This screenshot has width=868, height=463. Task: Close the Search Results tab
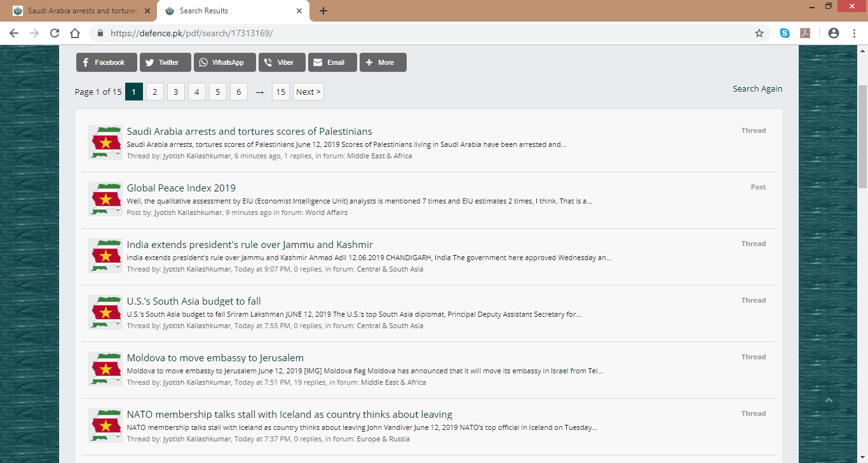coord(299,11)
